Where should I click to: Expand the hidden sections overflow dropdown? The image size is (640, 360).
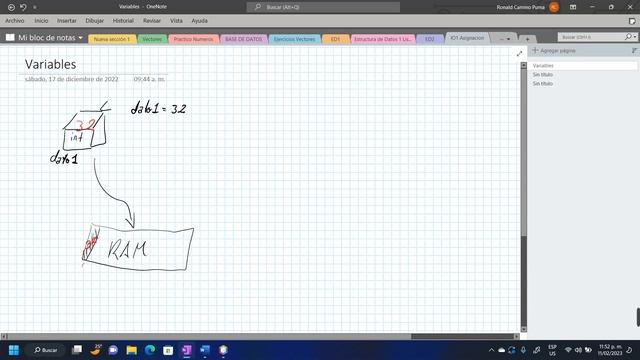coord(504,39)
